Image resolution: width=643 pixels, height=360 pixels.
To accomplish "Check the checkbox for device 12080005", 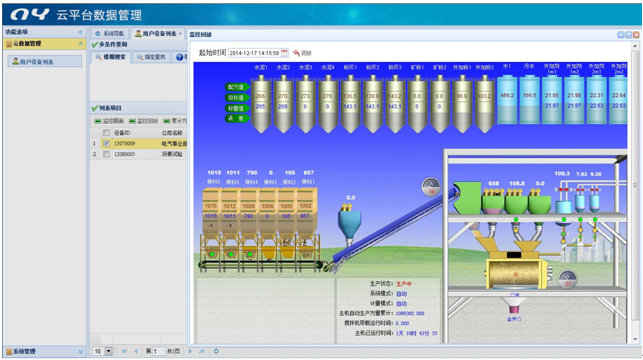I will [107, 154].
